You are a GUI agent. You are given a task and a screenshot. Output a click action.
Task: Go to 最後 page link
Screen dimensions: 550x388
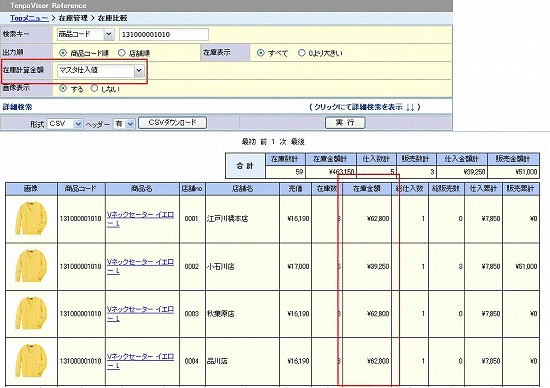297,142
